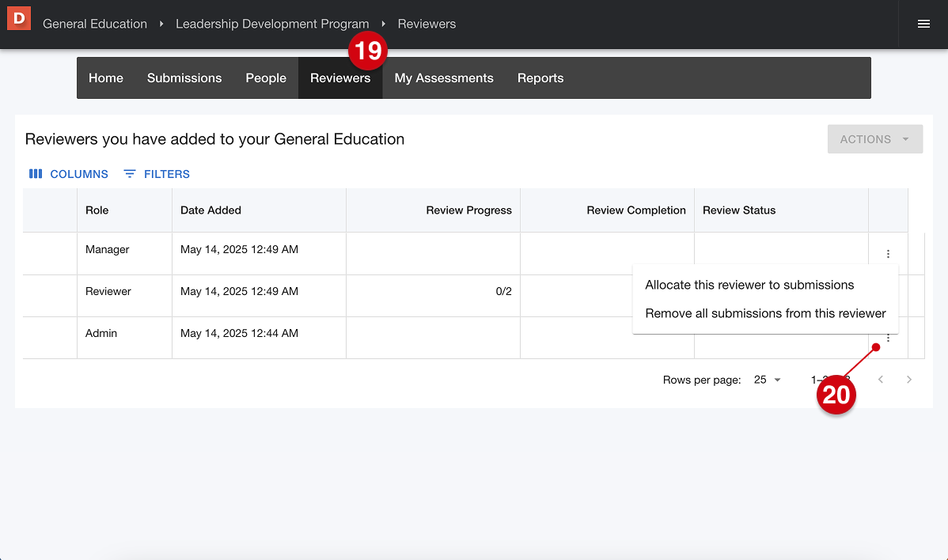The height and width of the screenshot is (560, 948).
Task: Click Reviewers breadcrumb
Action: 427,25
